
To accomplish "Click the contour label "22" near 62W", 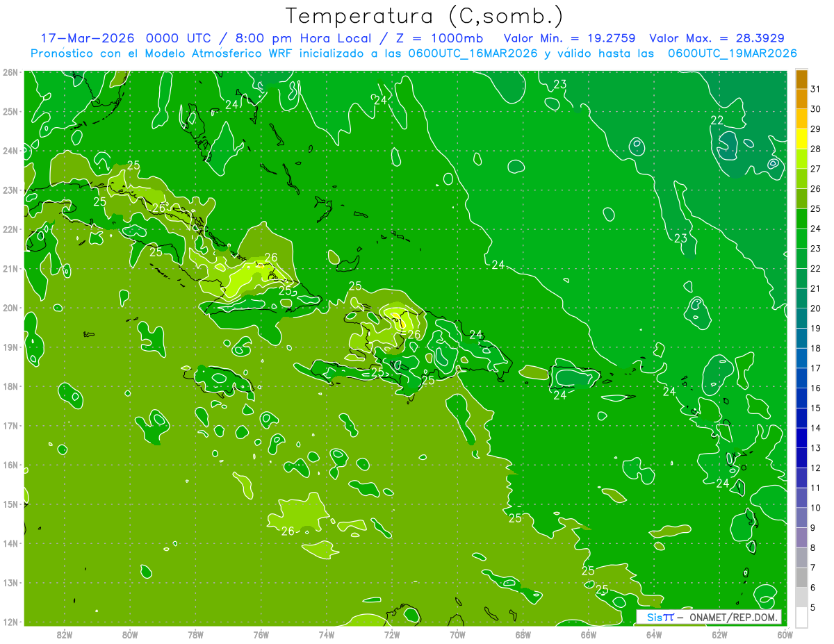I will 717,120.
